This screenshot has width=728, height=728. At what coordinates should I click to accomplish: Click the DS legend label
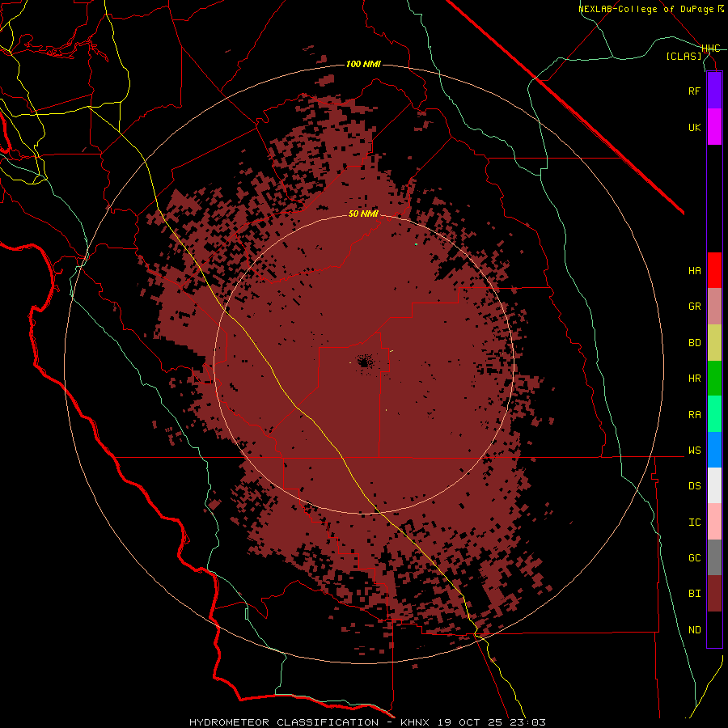coord(694,486)
